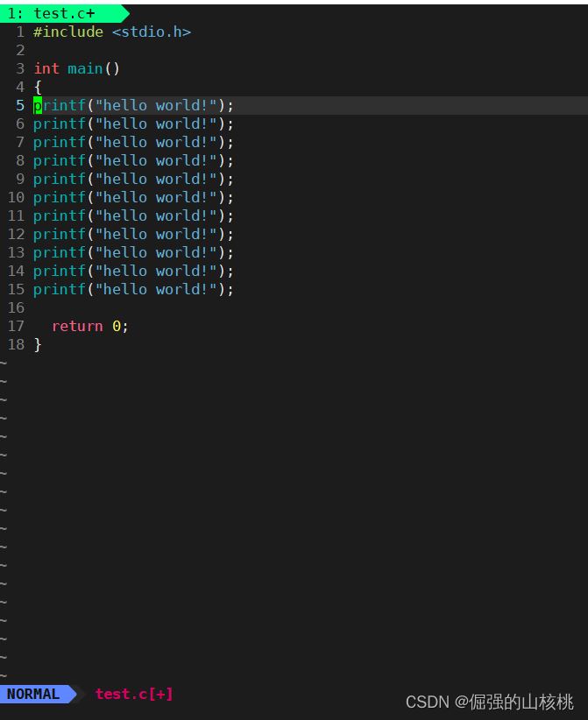The height and width of the screenshot is (720, 588).
Task: Click test.c[+] filename in status line
Action: 134,694
